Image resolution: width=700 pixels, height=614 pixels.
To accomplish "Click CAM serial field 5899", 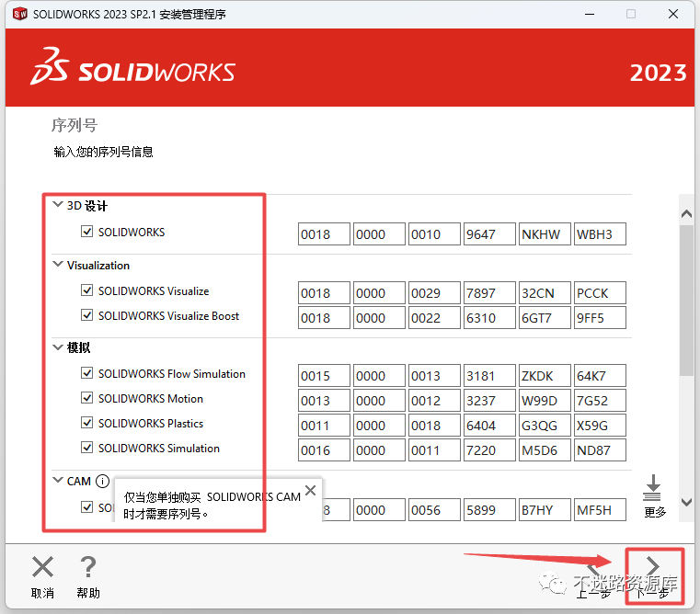I will click(489, 509).
